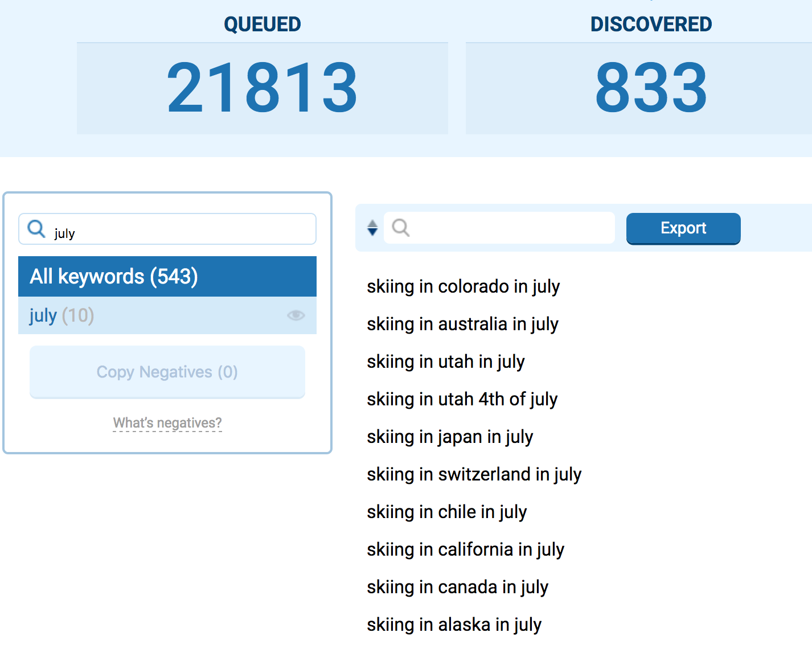
Task: Open the What's negatives? help link
Action: click(167, 423)
